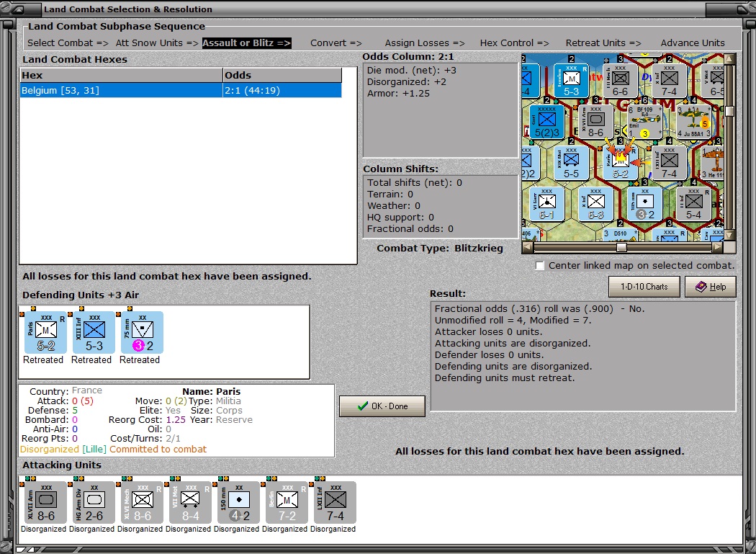The image size is (756, 554).
Task: Open the 1-D-10 Charts
Action: tap(644, 287)
